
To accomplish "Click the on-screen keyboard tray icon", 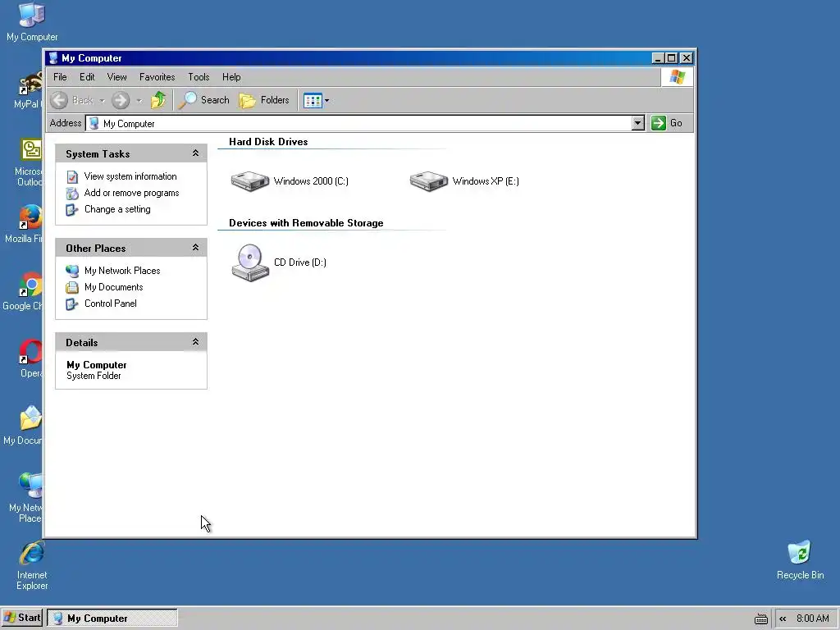I will (x=760, y=619).
